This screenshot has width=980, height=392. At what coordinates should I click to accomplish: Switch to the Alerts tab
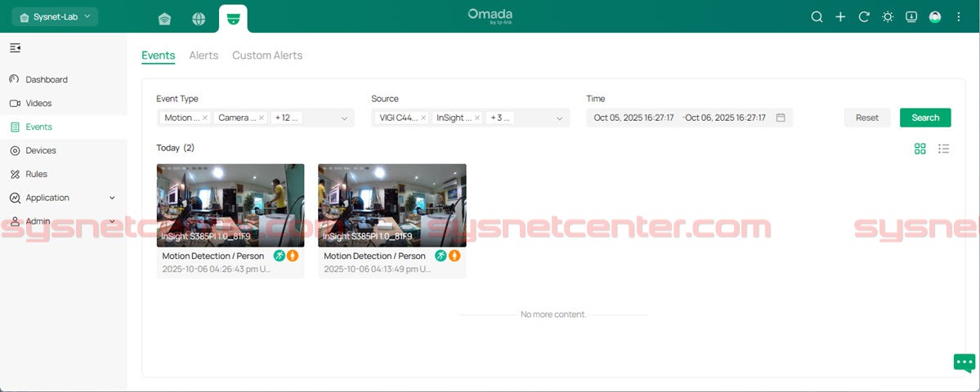click(x=204, y=56)
